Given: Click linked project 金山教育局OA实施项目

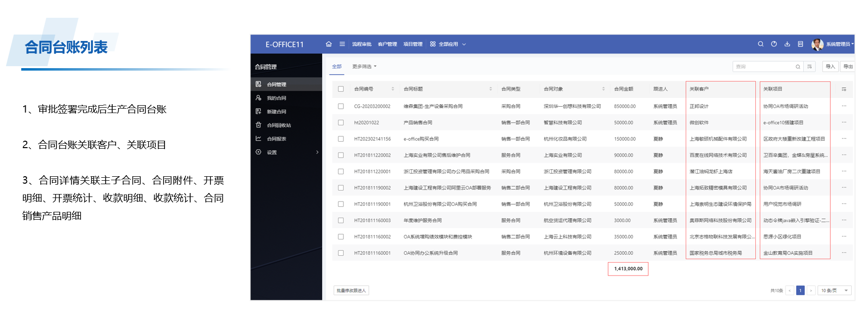Looking at the screenshot, I should [788, 253].
